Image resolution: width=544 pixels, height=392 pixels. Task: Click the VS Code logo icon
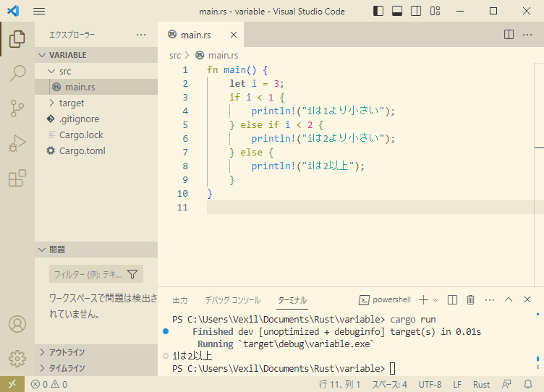[13, 11]
